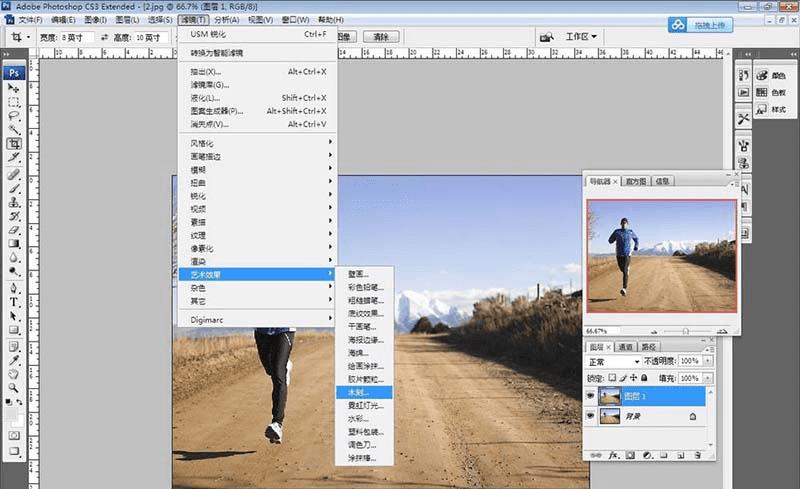Select the Move tool in the toolbox
The image size is (800, 489).
(x=15, y=88)
